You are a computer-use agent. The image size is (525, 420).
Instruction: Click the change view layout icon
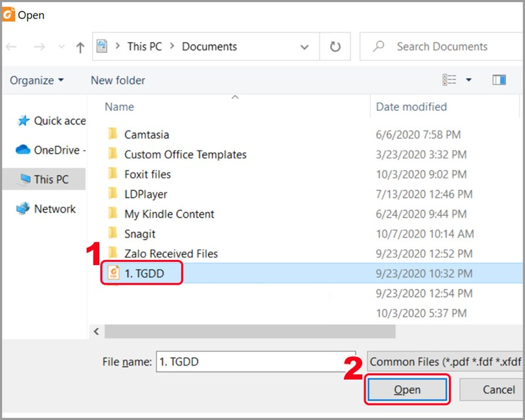[x=450, y=80]
